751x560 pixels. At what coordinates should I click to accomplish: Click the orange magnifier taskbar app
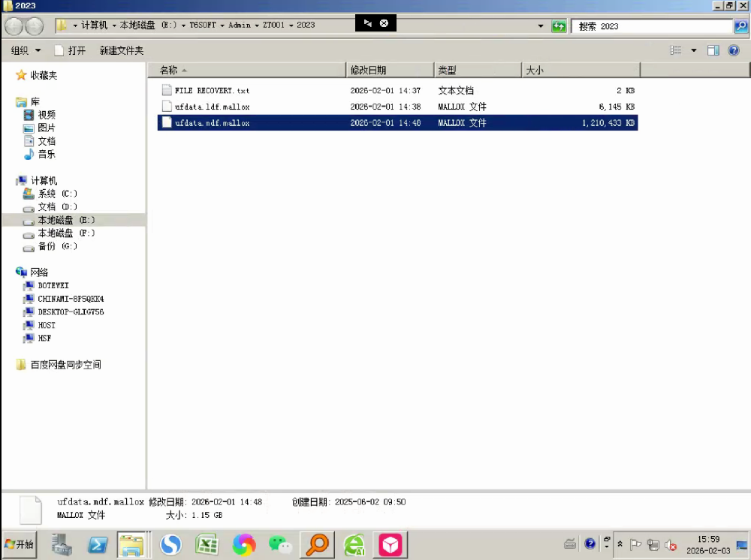click(x=317, y=544)
